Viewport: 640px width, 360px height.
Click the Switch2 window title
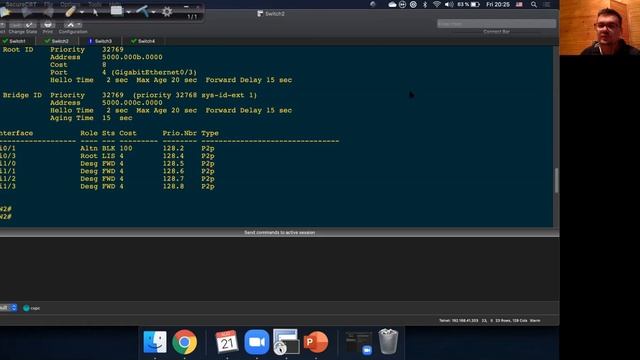click(271, 14)
